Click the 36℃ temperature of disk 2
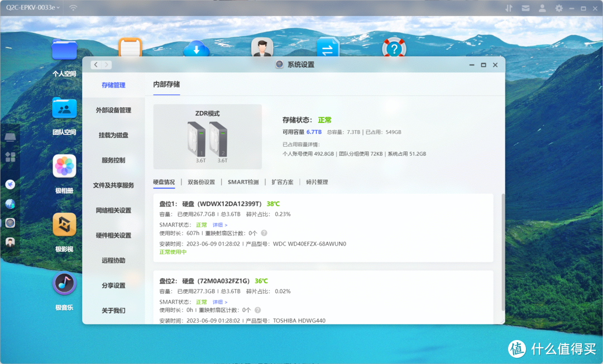Screen dimensions: 603x364 coord(261,281)
